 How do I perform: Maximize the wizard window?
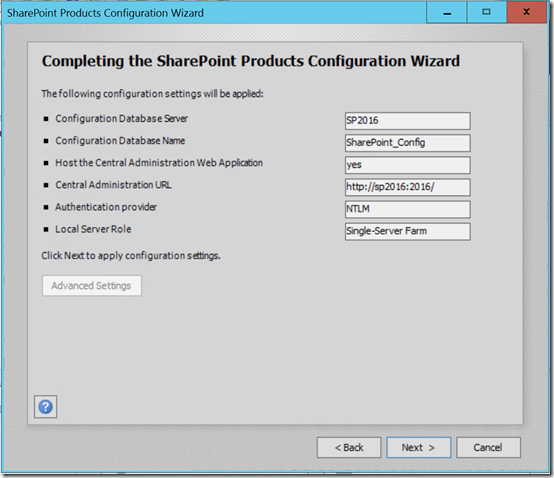pos(487,12)
